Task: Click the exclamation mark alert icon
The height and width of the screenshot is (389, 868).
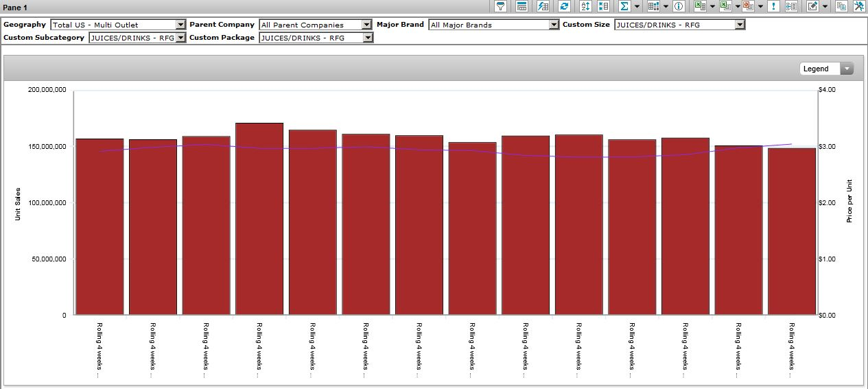Action: [773, 6]
